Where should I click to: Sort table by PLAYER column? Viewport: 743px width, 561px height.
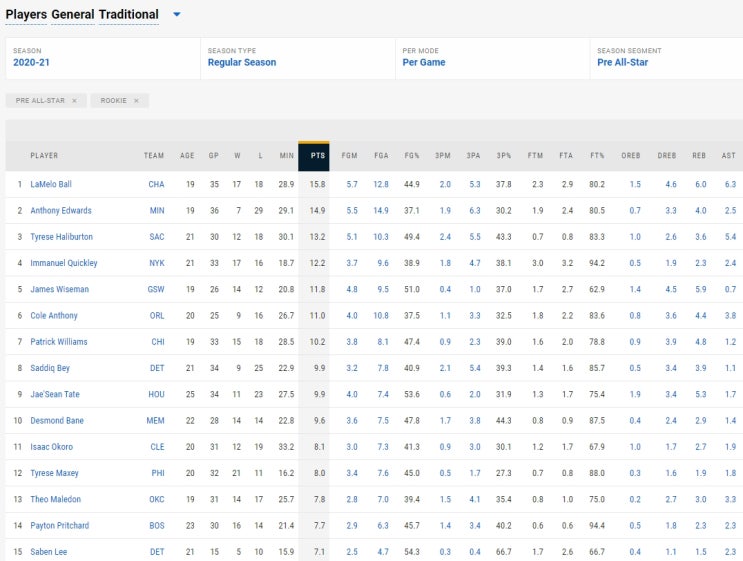click(44, 156)
